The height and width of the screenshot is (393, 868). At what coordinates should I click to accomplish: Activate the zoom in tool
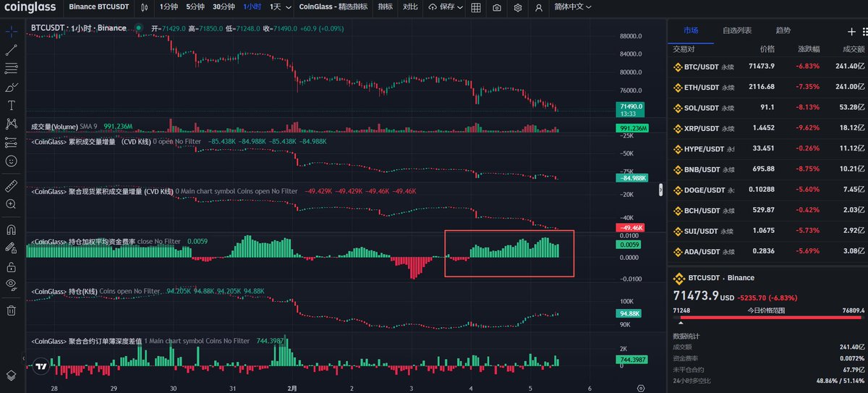click(12, 204)
